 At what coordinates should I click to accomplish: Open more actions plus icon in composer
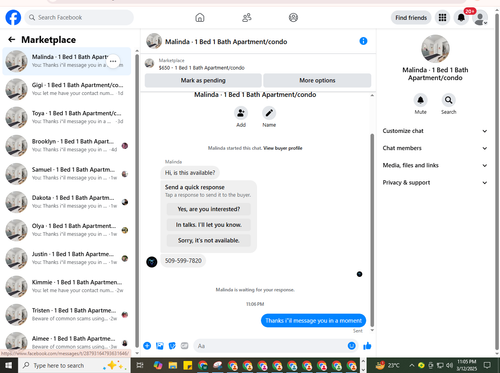147,346
